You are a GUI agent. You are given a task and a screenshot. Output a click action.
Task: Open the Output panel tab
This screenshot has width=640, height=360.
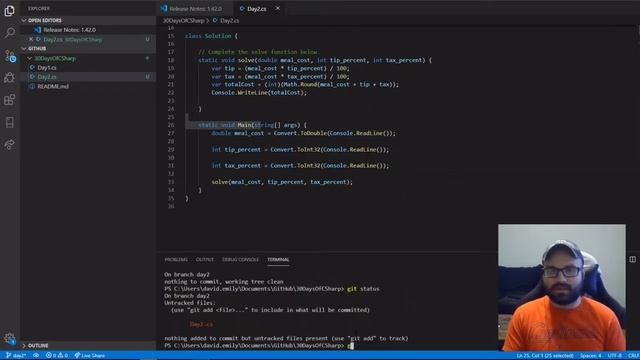[x=204, y=260]
